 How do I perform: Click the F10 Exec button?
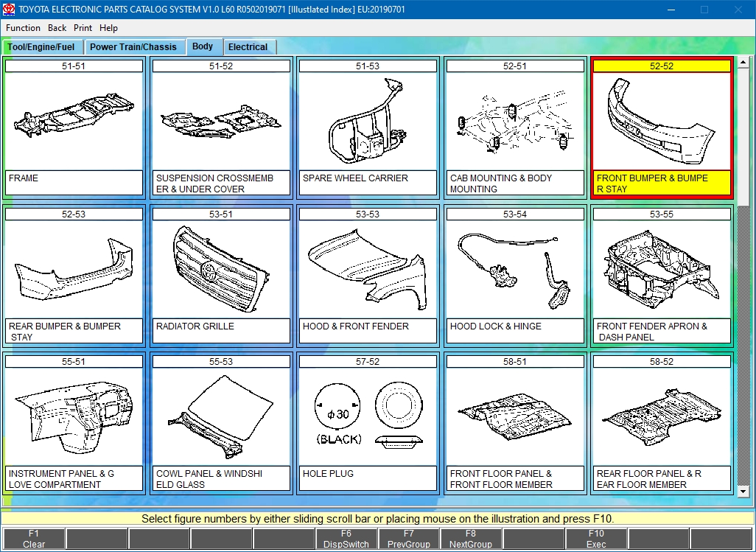(x=596, y=539)
